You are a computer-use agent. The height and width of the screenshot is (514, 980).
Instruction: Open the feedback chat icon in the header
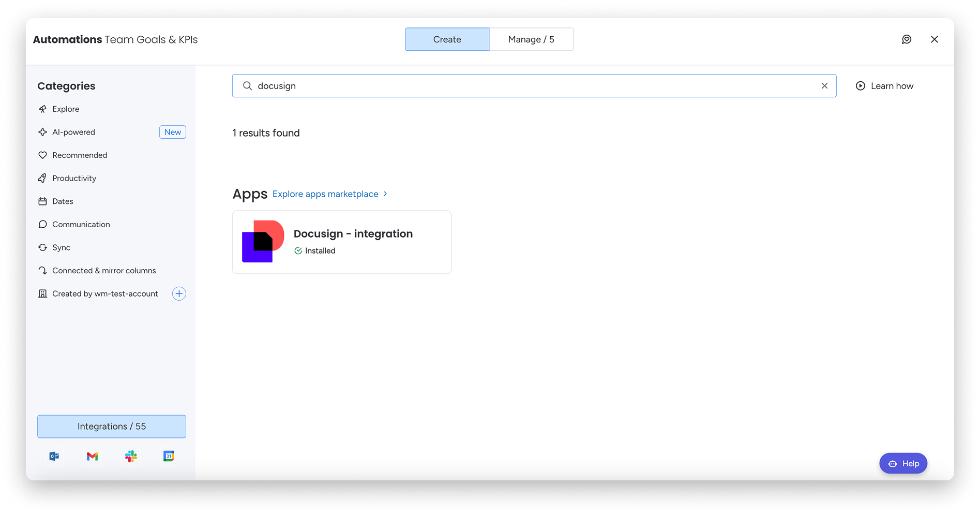coord(907,39)
